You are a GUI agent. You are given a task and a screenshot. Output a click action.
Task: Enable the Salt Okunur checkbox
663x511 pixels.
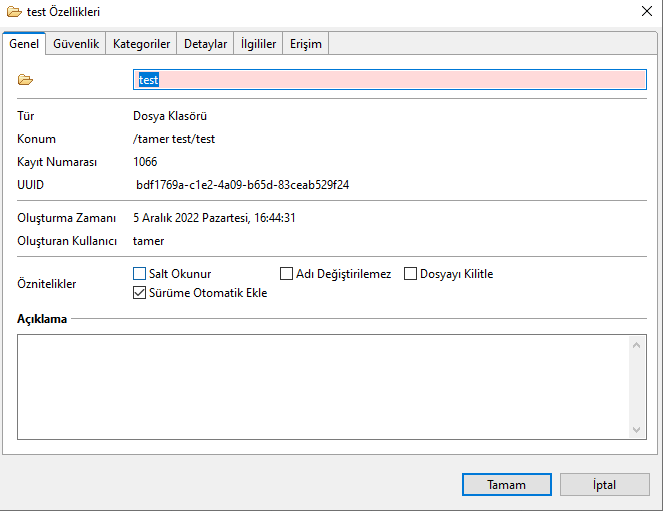pyautogui.click(x=140, y=274)
